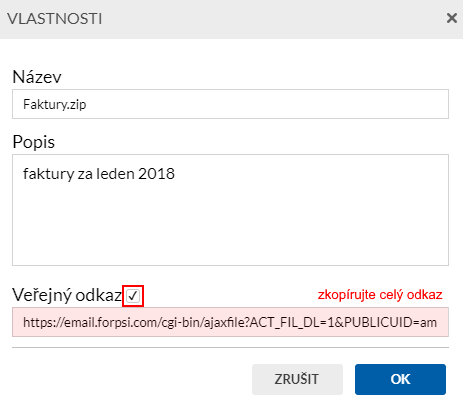Click the red "zkopírujte celý odkaz" note
Screen dimensions: 463x406
click(380, 295)
